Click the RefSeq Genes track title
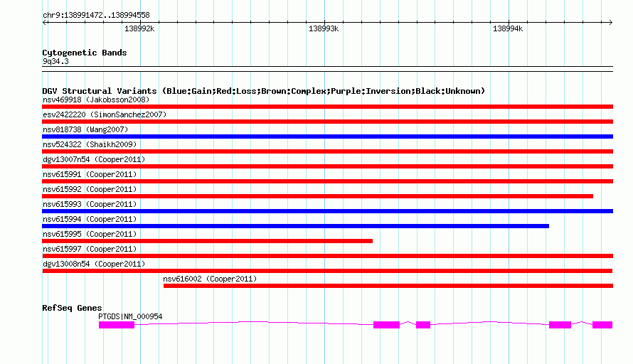 [x=72, y=308]
